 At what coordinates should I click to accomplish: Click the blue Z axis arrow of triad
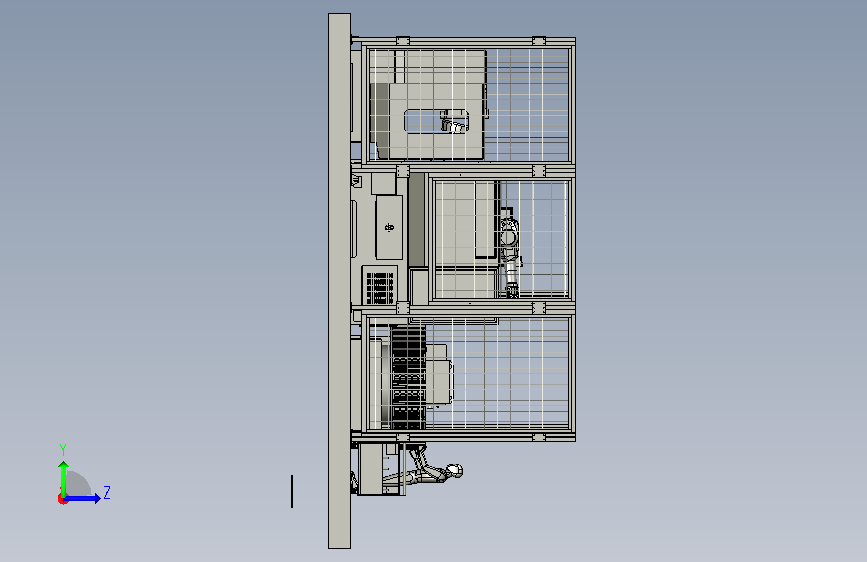[83, 498]
